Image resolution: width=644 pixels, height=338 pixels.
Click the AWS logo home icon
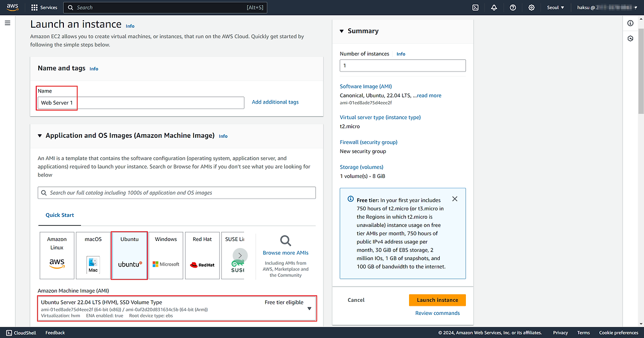[x=13, y=8]
